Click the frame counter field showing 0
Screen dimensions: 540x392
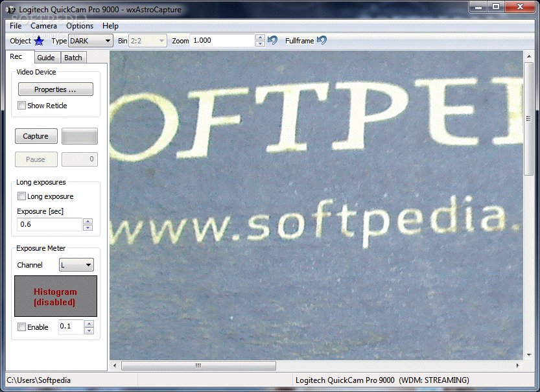pos(80,159)
